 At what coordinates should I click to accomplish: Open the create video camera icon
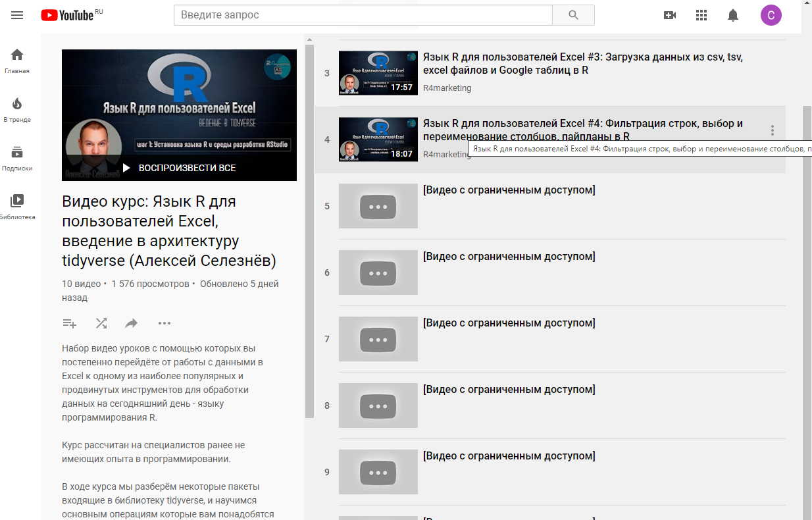(670, 15)
